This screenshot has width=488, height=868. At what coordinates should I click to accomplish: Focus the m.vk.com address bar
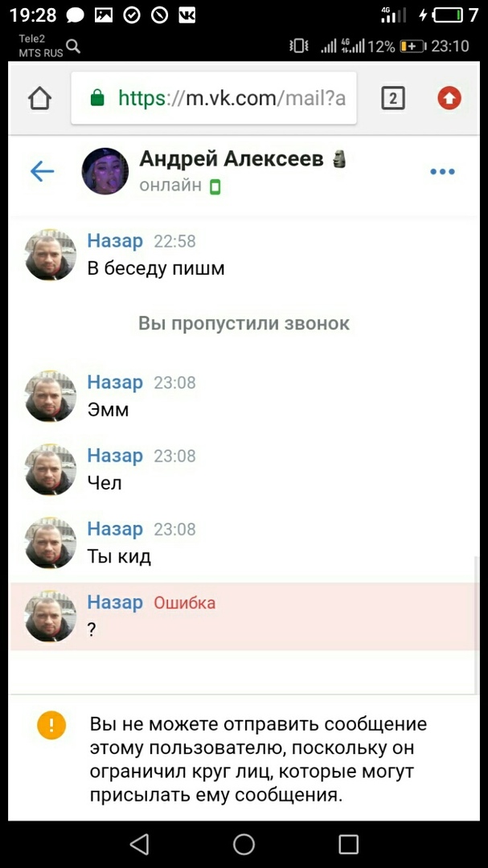(214, 99)
